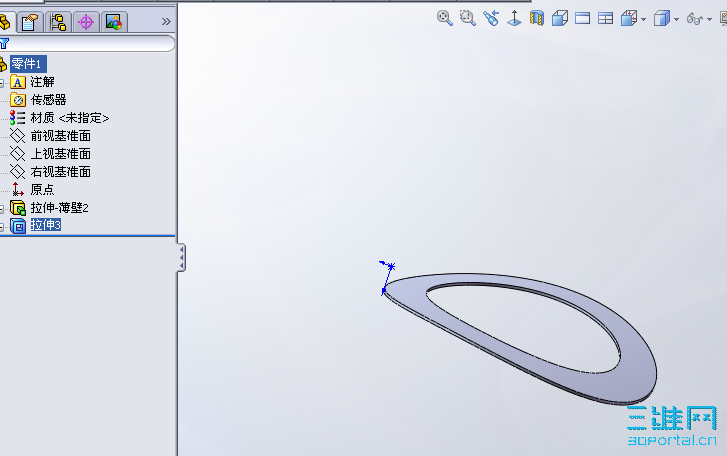This screenshot has width=727, height=456.
Task: Click the thin-extrude icon beside 拉伸-薄壁2
Action: [x=18, y=208]
